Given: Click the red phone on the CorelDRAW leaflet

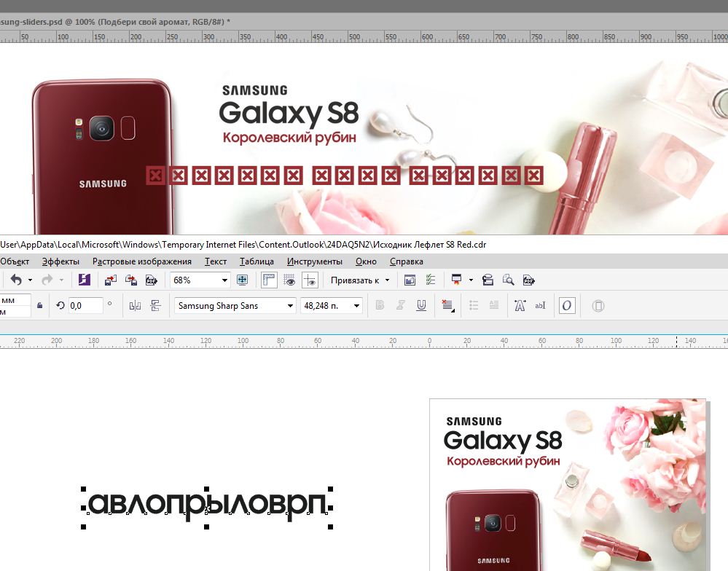Looking at the screenshot, I should pyautogui.click(x=493, y=530).
